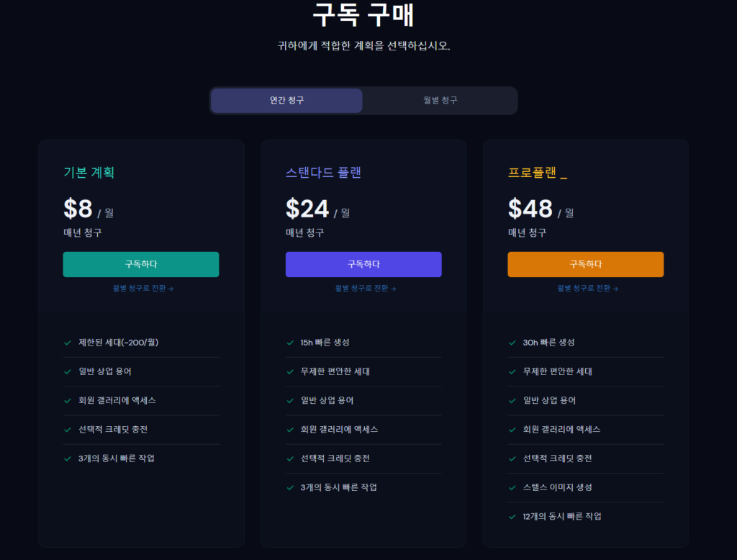The height and width of the screenshot is (560, 737).
Task: Open 월별 청구로 전환 link under 스탠다드 플랜
Action: [365, 288]
